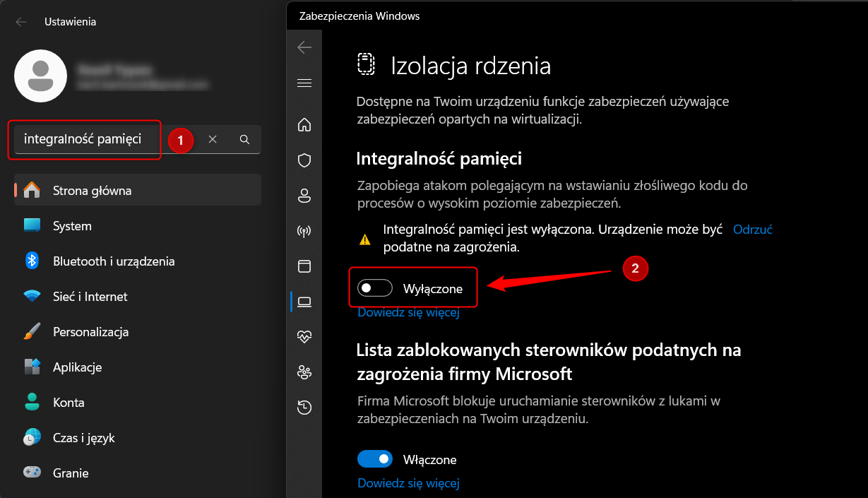Open Family options icon
Image resolution: width=868 pixels, height=498 pixels.
click(304, 372)
